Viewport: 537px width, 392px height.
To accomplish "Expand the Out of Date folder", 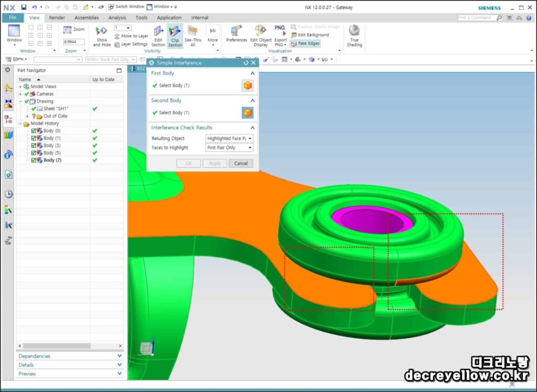I will 27,116.
